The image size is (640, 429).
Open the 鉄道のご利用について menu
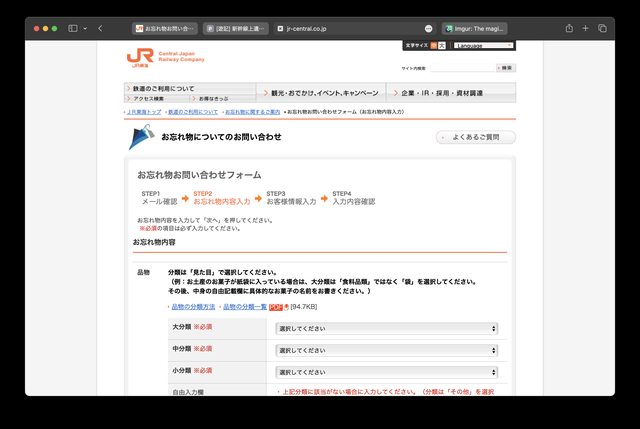tap(190, 89)
